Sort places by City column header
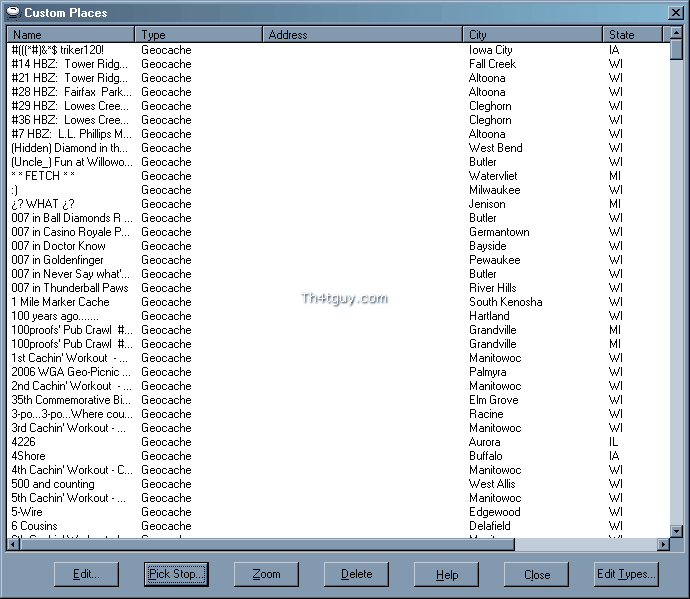Screen dimensions: 690x599 point(533,34)
